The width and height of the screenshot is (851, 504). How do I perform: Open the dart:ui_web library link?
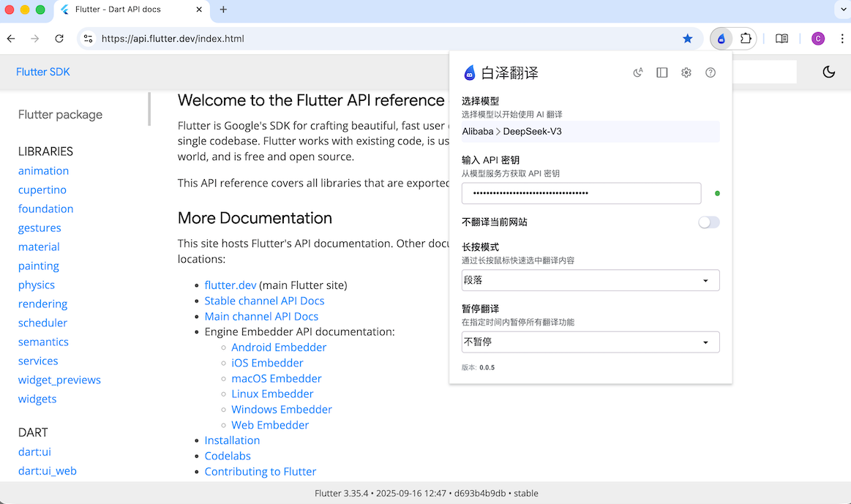click(48, 471)
